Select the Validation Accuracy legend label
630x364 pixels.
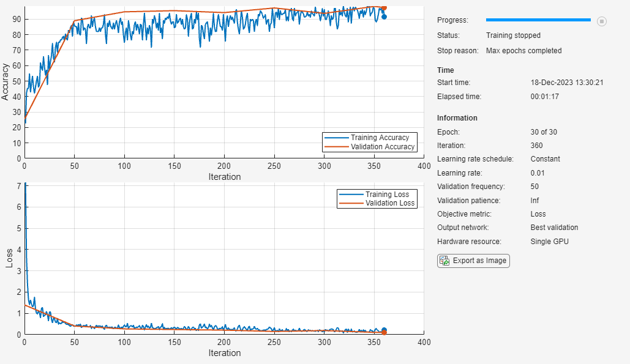tap(383, 147)
